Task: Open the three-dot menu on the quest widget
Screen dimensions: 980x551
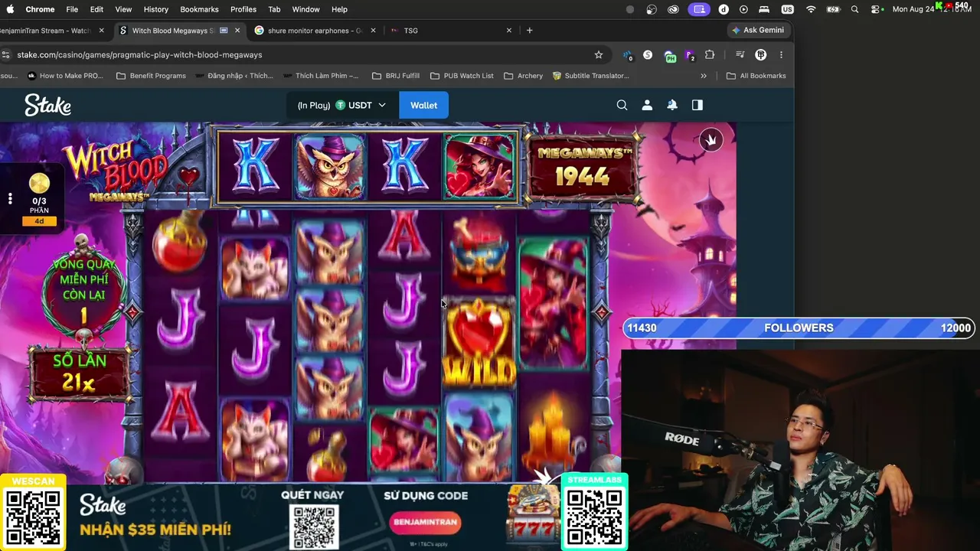Action: (10, 199)
